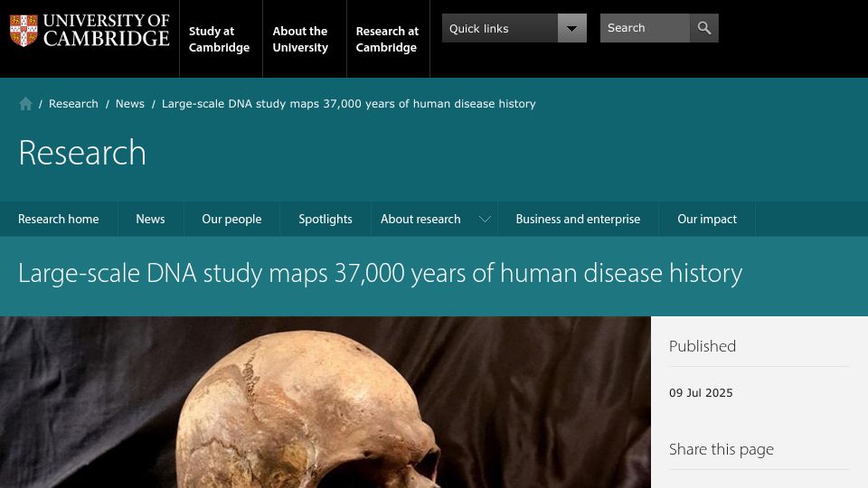The height and width of the screenshot is (488, 868).
Task: Select the Business and enterprise tab
Action: tap(578, 219)
